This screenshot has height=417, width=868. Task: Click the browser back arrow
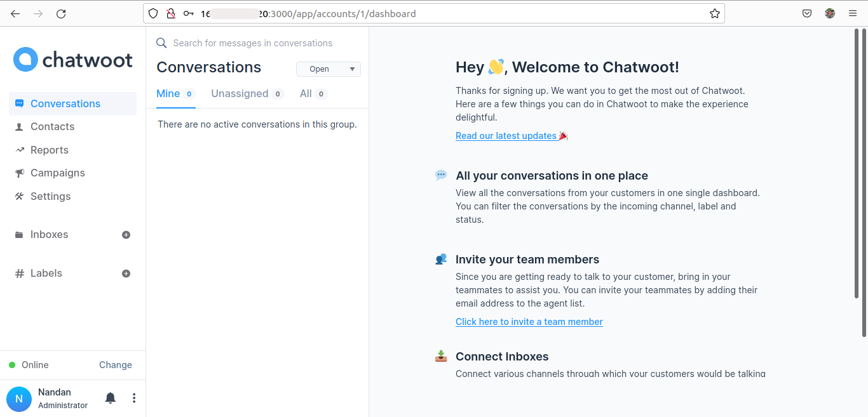tap(15, 13)
